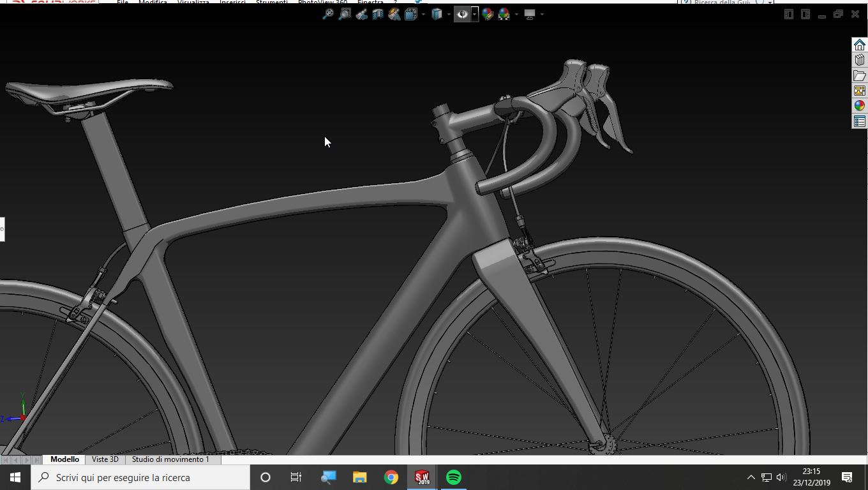
Task: Expand the right panel with the document window icon
Action: point(805,14)
